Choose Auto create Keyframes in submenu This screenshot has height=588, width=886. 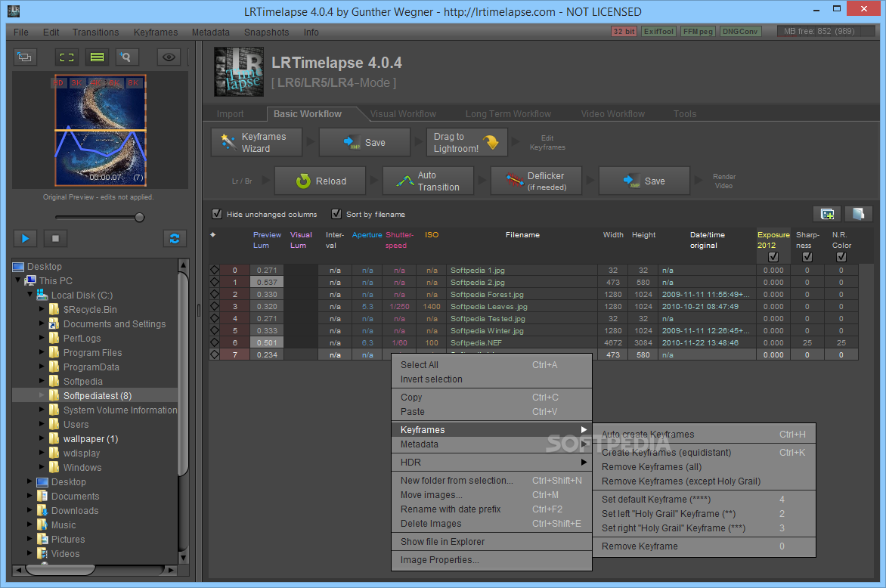point(704,435)
